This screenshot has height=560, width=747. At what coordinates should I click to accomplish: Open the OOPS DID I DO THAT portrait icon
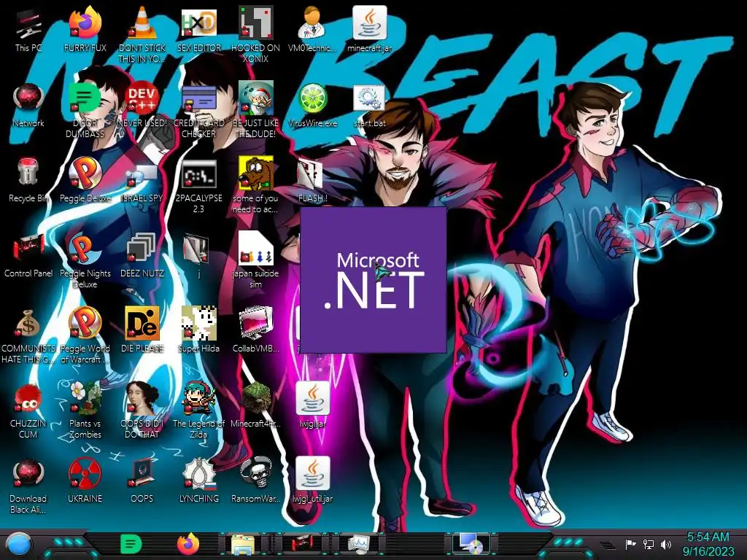(142, 411)
